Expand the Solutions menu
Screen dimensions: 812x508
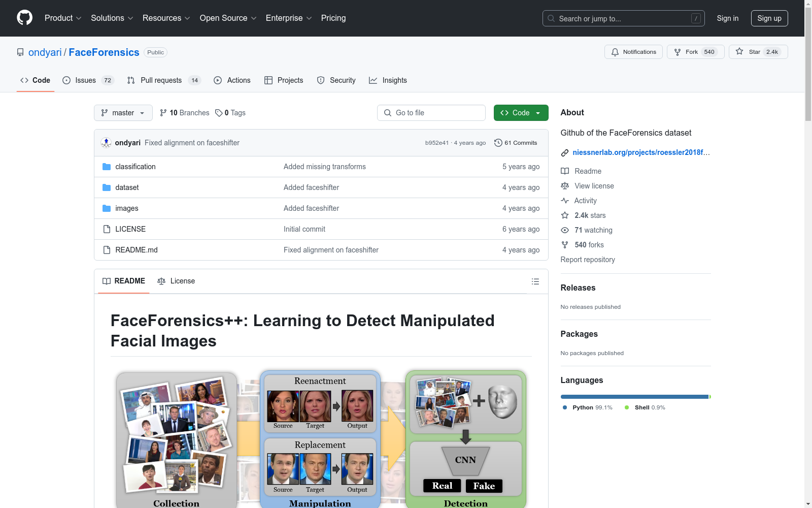click(112, 18)
